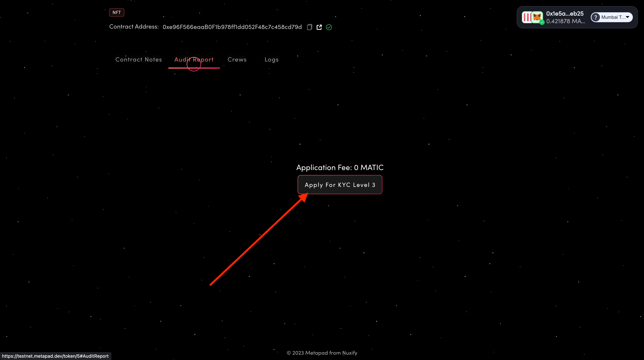Expand the Mumbai network dropdown arrow
Viewport: 644px width, 360px height.
click(x=628, y=17)
